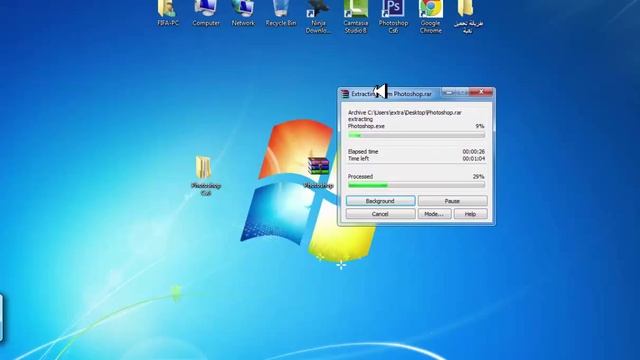640x360 pixels.
Task: Open the FIFA-PC user folder icon
Action: [x=168, y=12]
